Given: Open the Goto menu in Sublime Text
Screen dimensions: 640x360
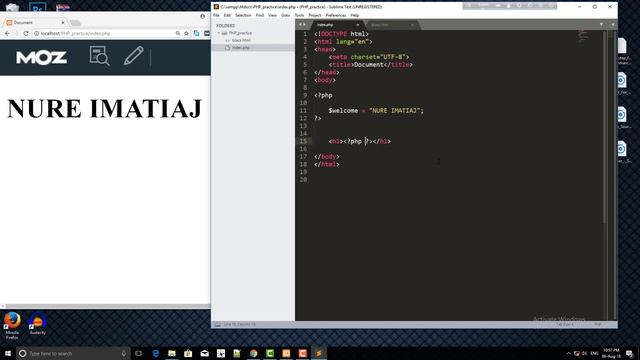Looking at the screenshot, I should coord(285,15).
